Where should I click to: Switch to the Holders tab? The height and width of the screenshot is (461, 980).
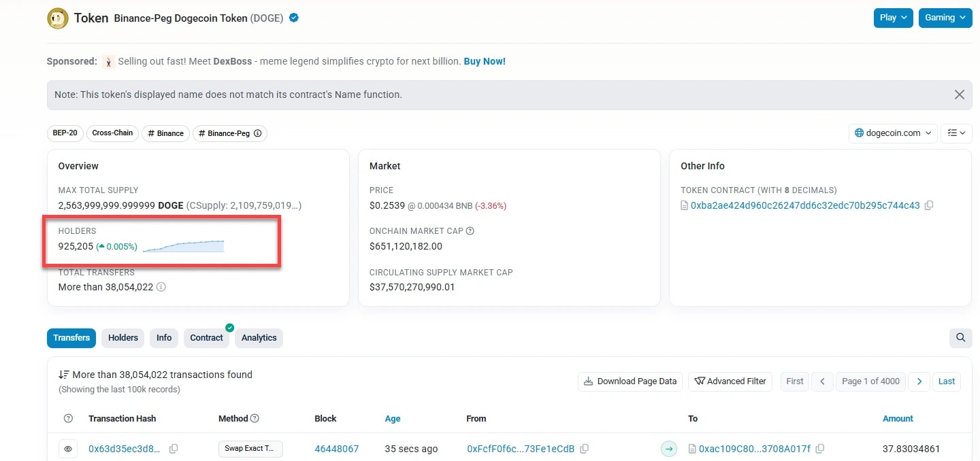[x=123, y=338]
